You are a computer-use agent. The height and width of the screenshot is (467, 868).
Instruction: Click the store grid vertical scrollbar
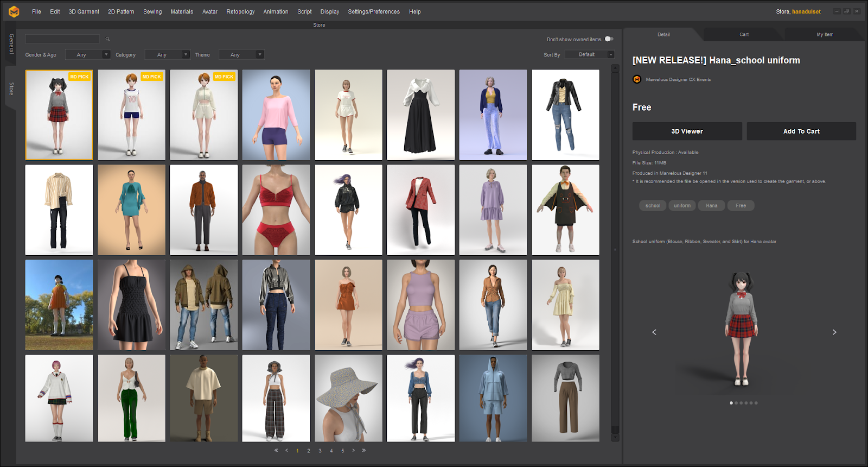(x=615, y=250)
